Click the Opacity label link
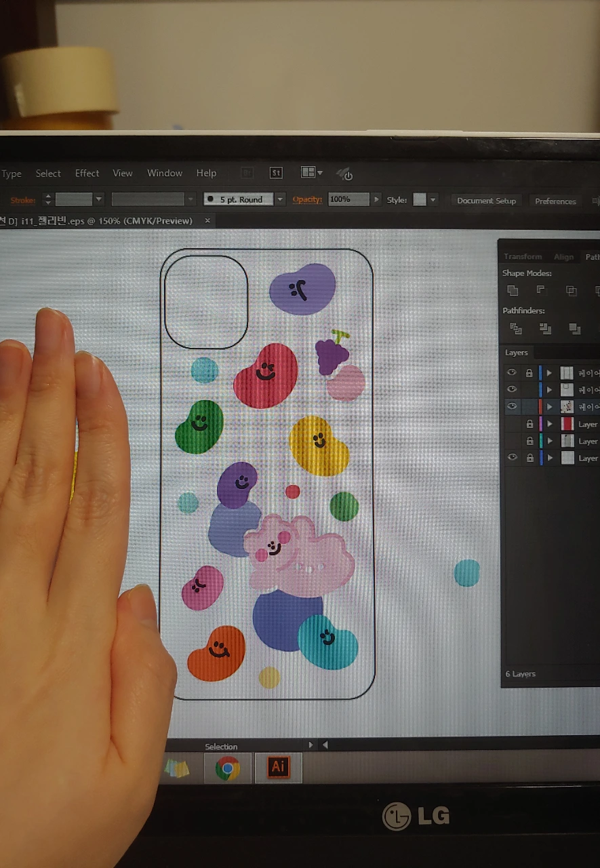Viewport: 600px width, 868px height. [x=308, y=199]
